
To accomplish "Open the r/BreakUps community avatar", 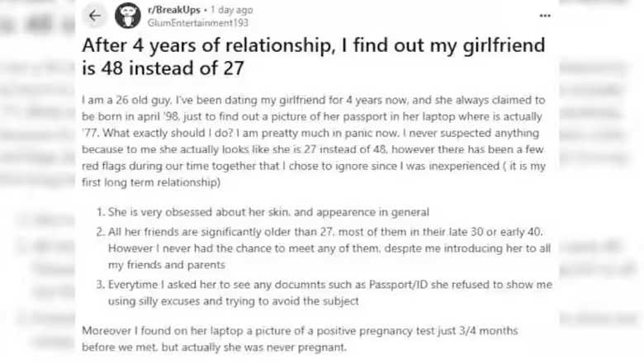I will click(127, 16).
